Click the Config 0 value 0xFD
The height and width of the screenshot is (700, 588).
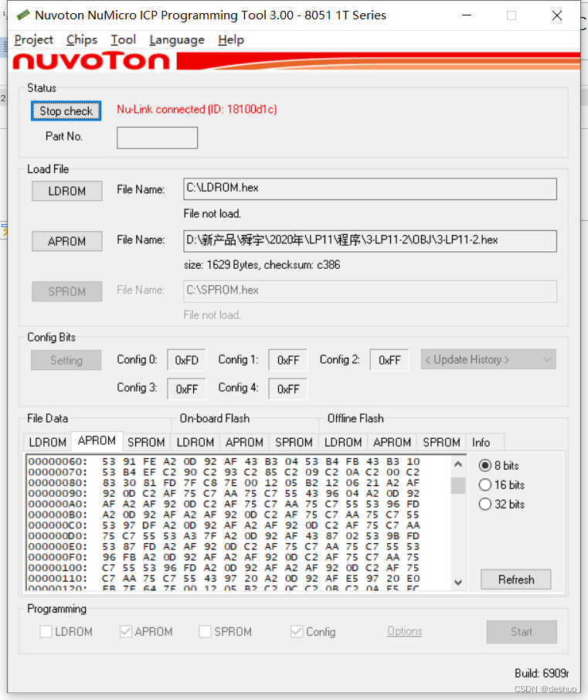coord(187,360)
